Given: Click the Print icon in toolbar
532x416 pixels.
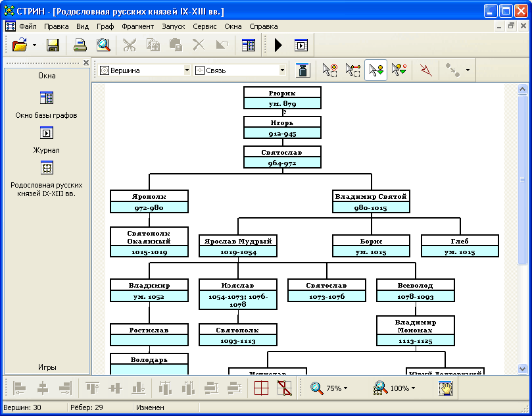Looking at the screenshot, I should click(80, 45).
